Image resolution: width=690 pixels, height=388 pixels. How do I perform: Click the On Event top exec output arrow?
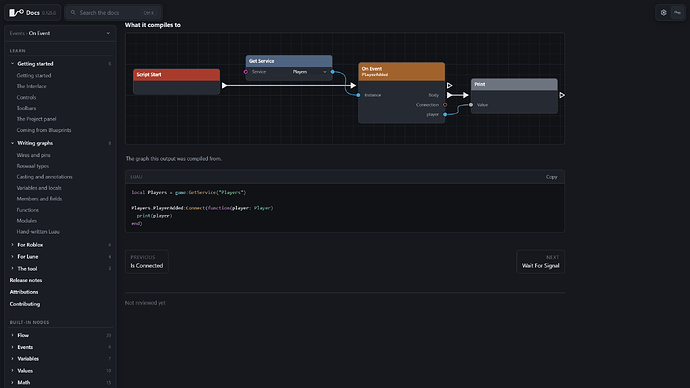tap(449, 85)
